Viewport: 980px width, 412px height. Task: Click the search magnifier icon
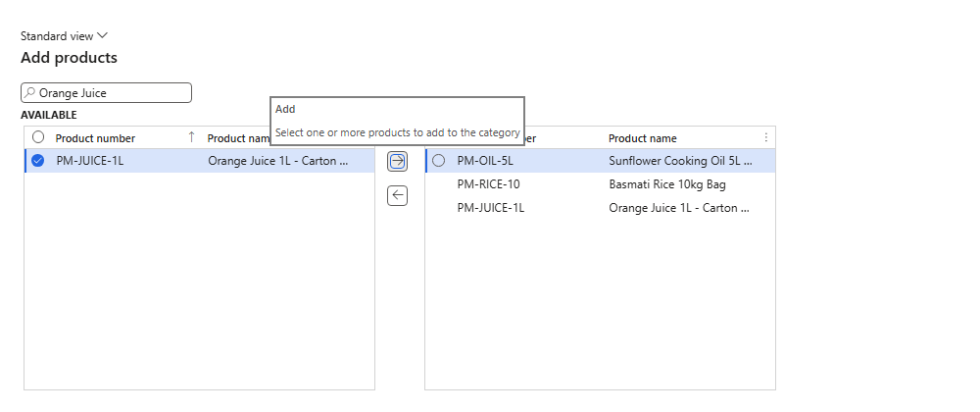pyautogui.click(x=29, y=92)
